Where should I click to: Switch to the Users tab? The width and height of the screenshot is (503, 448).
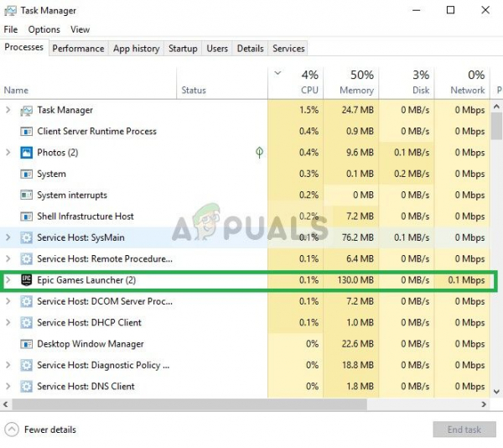click(x=217, y=49)
